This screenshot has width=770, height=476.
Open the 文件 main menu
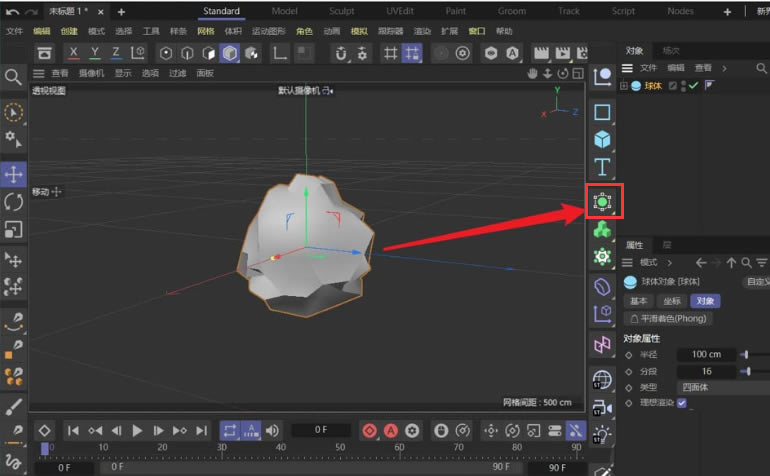click(14, 31)
